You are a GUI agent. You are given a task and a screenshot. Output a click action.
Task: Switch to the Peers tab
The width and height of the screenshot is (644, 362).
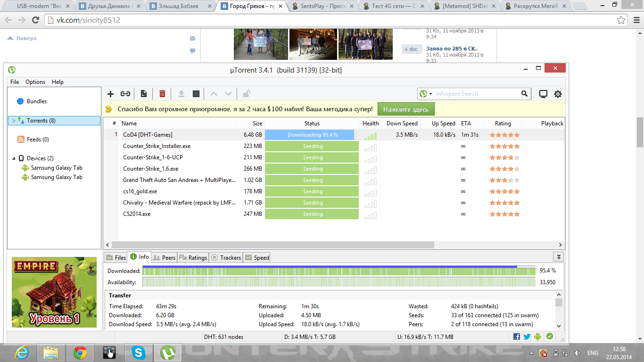[x=165, y=257]
